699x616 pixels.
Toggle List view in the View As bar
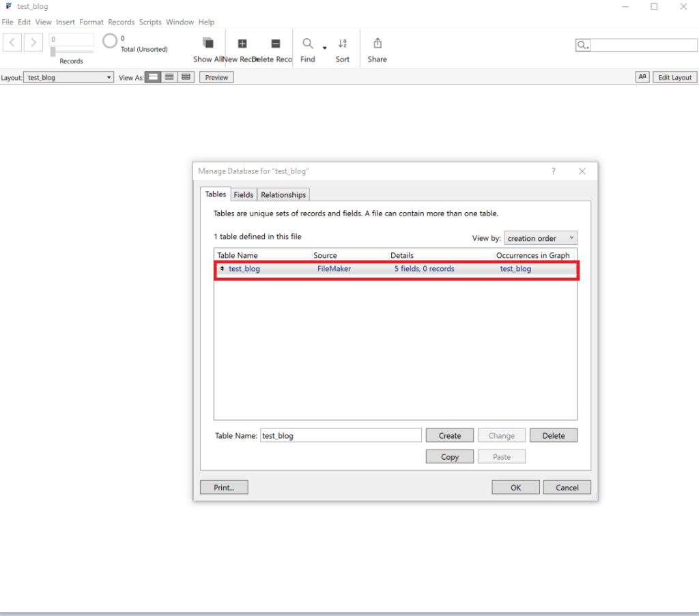pos(169,76)
